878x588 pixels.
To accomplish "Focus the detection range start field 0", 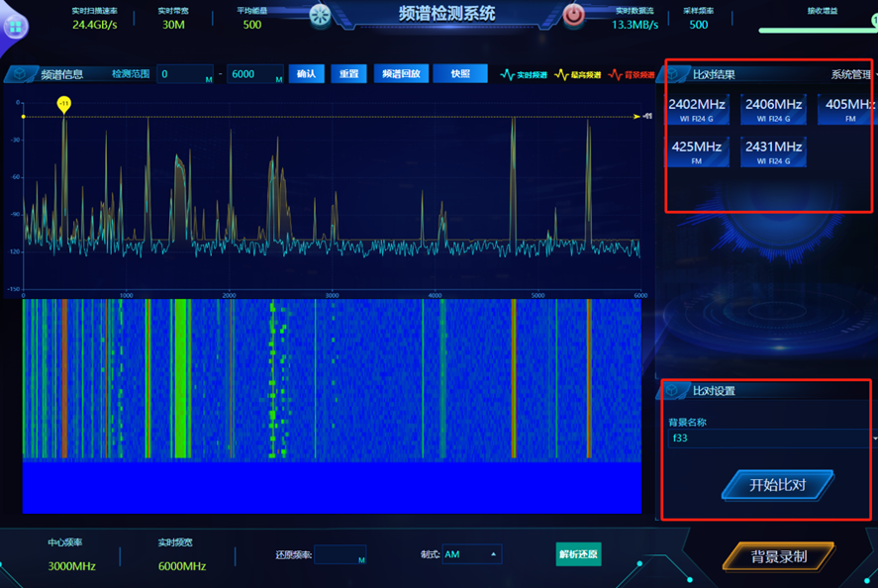I will [x=185, y=74].
